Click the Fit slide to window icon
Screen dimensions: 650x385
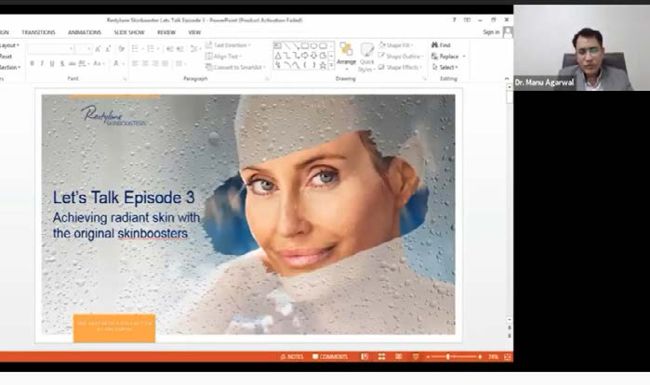click(x=507, y=356)
